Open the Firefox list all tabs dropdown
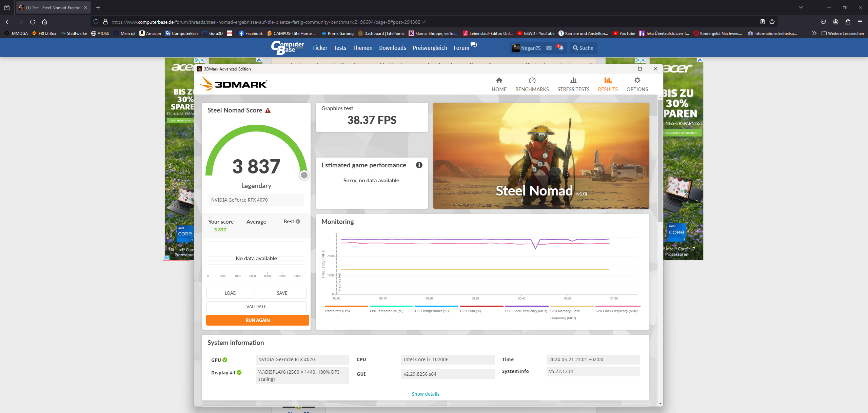 point(801,7)
